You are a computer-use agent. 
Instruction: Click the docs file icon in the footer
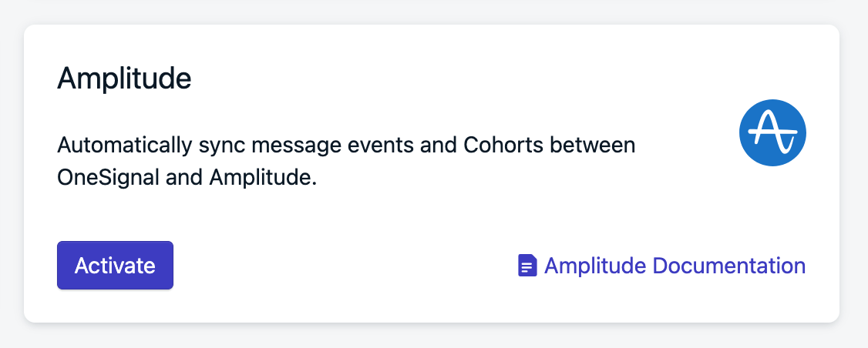[527, 266]
